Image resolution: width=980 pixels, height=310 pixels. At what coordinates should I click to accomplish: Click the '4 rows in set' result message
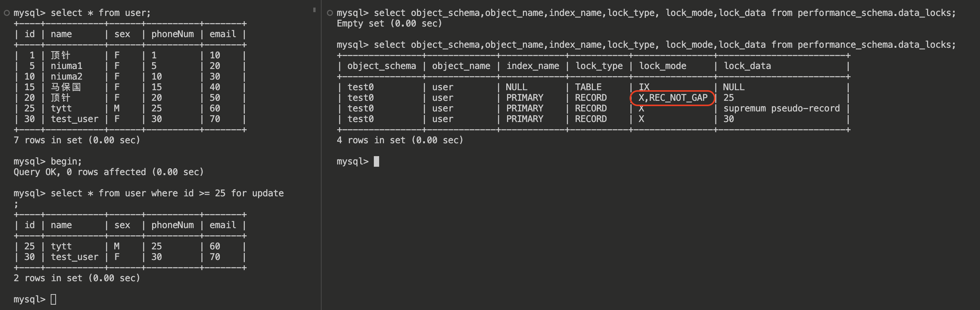point(400,140)
